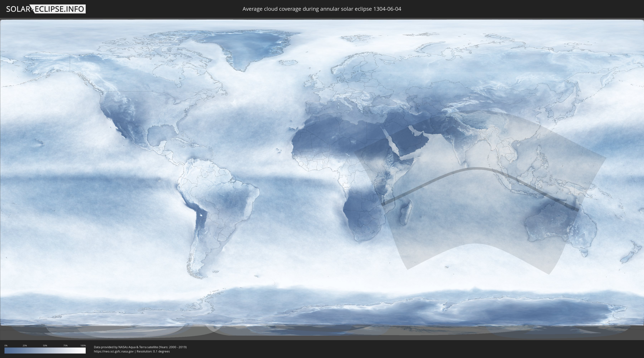Click the SOLAR-ECLIPSE.INFO logo

point(46,9)
